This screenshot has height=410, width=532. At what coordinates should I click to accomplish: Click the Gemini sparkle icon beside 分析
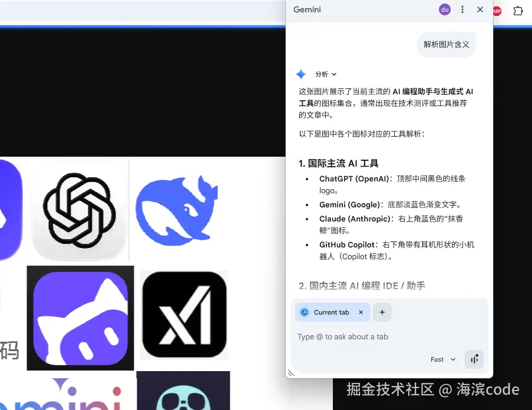pos(302,74)
